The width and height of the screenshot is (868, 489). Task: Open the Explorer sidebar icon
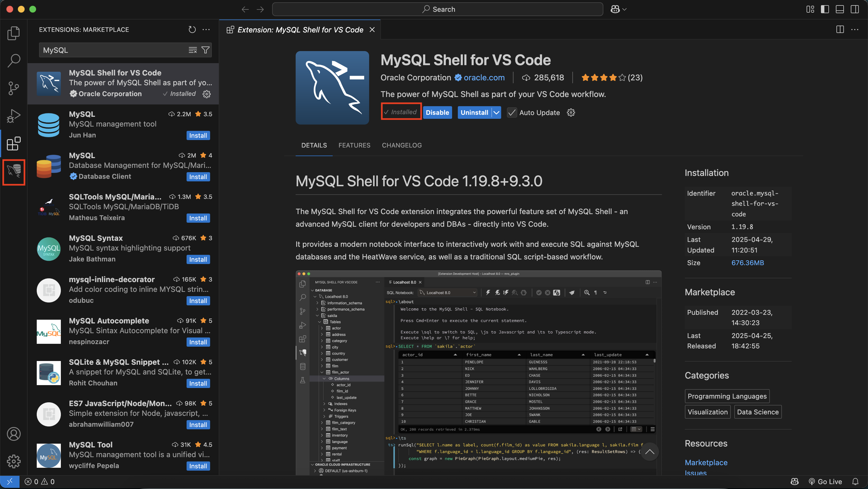[13, 33]
